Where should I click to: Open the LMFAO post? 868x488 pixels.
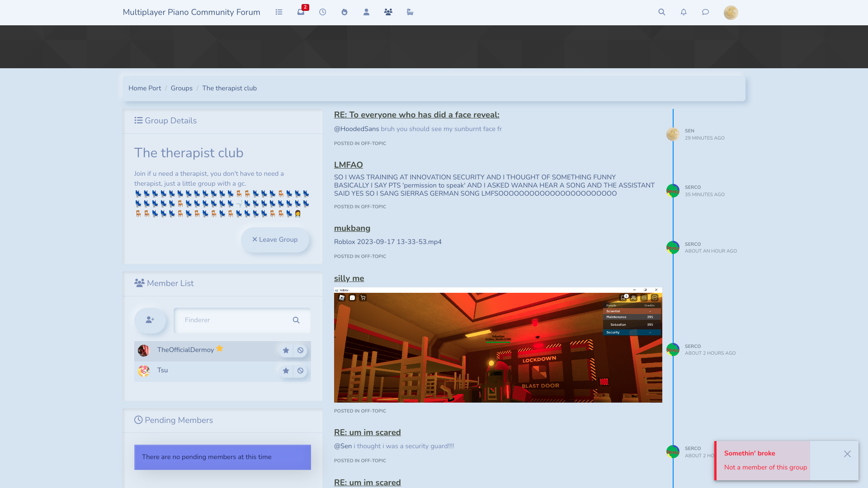coord(348,165)
